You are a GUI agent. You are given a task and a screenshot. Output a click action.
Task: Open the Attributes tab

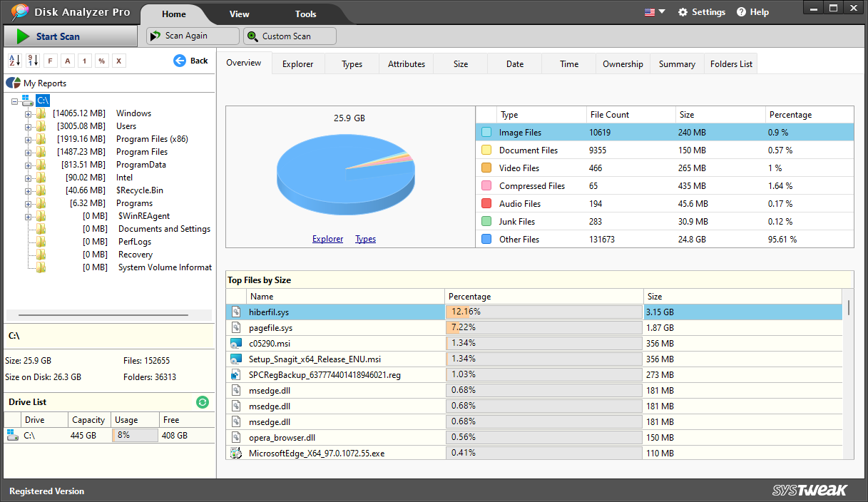(407, 64)
